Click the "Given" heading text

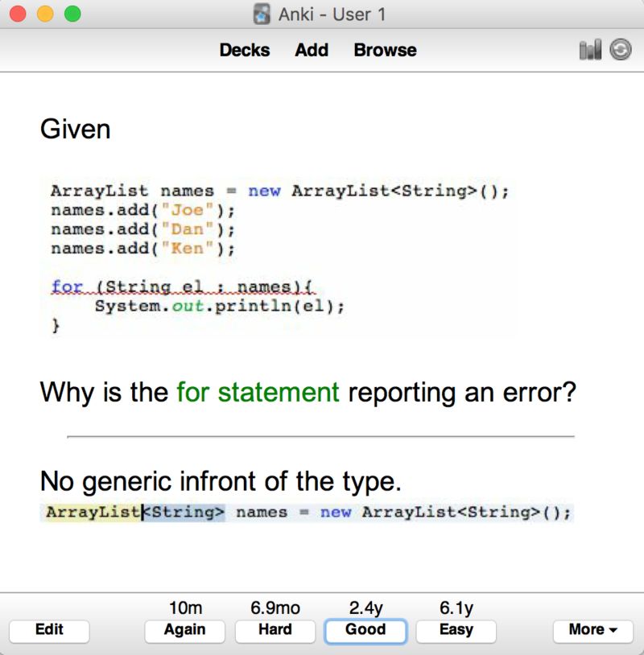click(75, 129)
